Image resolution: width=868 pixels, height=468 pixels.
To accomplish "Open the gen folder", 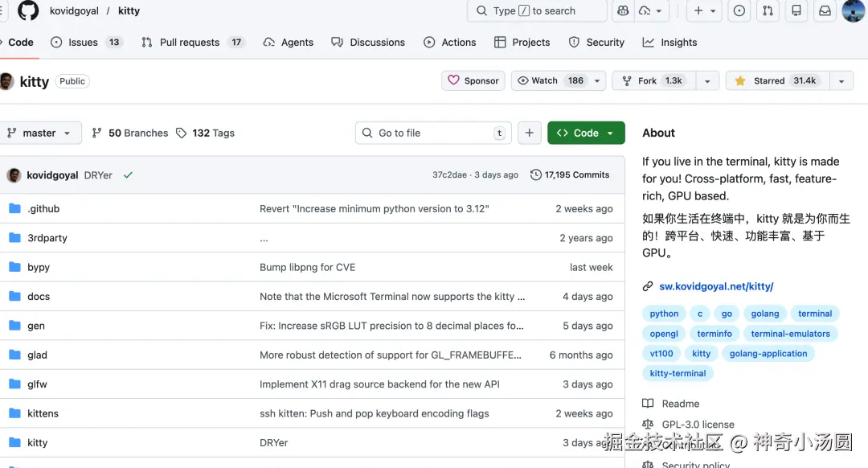I will 36,326.
